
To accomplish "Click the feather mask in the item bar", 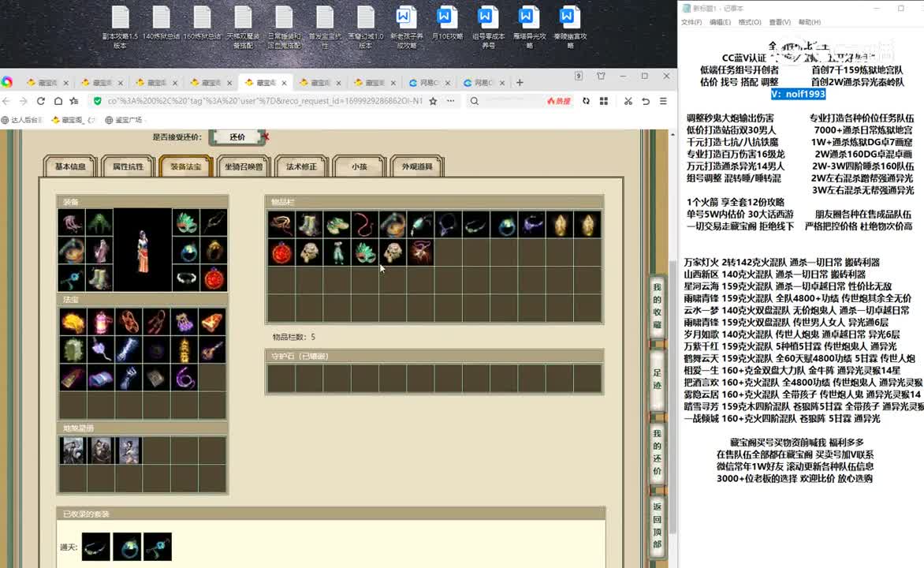I will (x=365, y=252).
